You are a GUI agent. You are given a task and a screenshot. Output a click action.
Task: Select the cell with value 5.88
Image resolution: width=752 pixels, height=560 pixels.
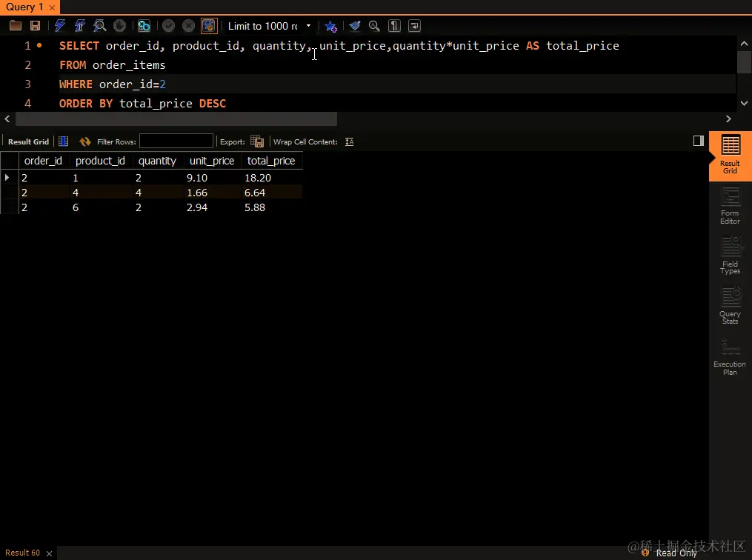(x=273, y=207)
